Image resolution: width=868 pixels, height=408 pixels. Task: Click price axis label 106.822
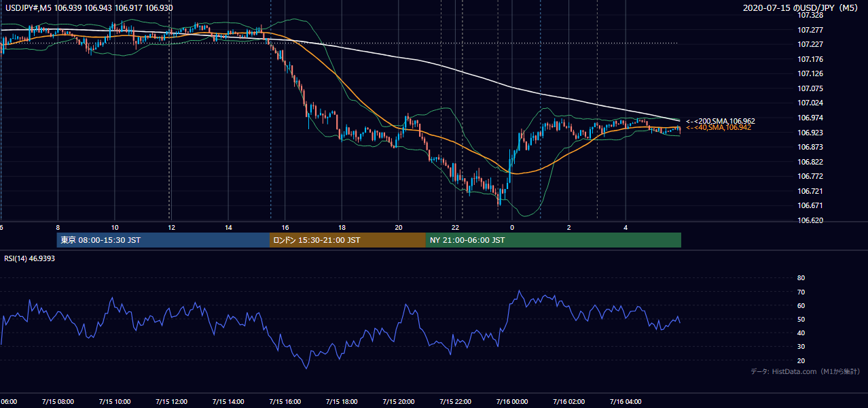point(810,162)
